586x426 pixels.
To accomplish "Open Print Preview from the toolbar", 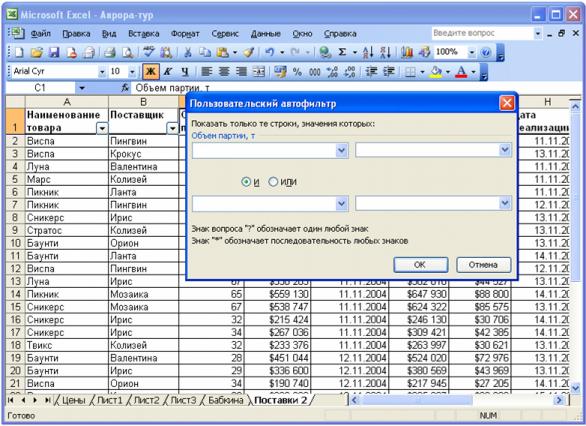I will pos(127,53).
